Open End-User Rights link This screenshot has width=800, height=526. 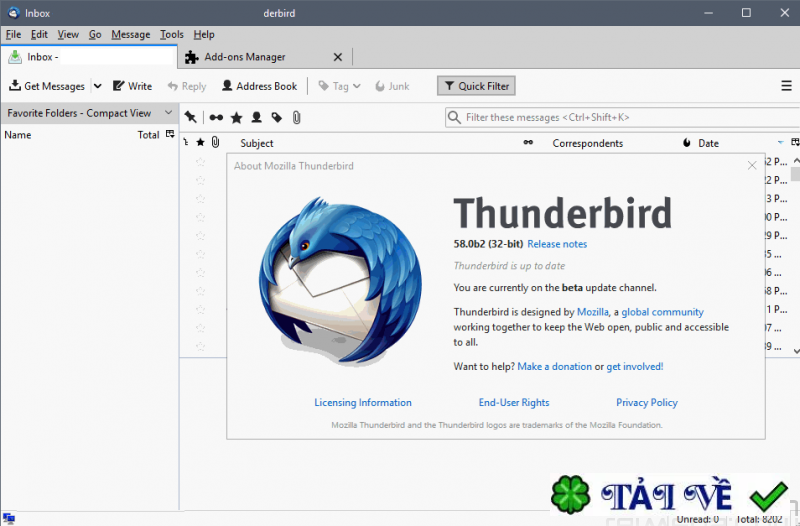click(514, 403)
